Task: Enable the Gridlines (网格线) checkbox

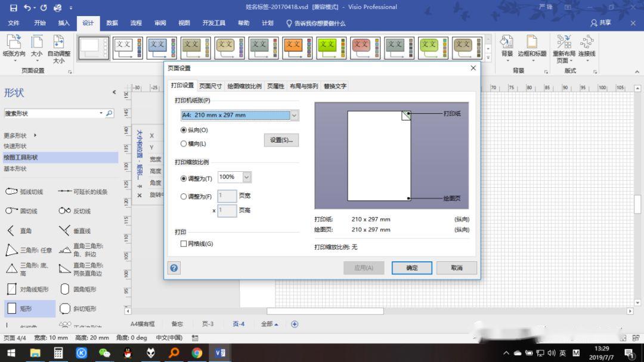Action: pos(184,243)
